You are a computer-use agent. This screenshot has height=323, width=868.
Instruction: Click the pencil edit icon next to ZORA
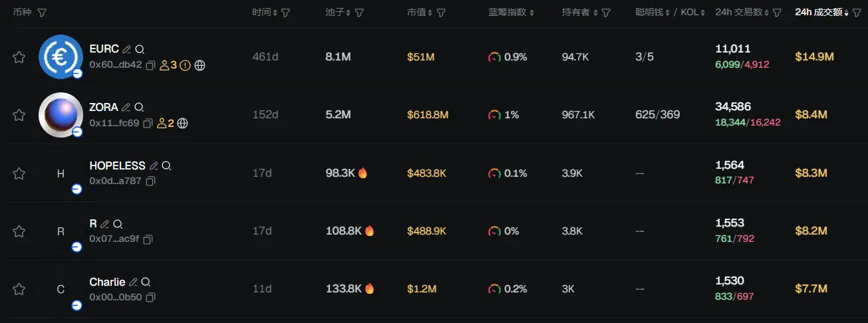pos(126,107)
